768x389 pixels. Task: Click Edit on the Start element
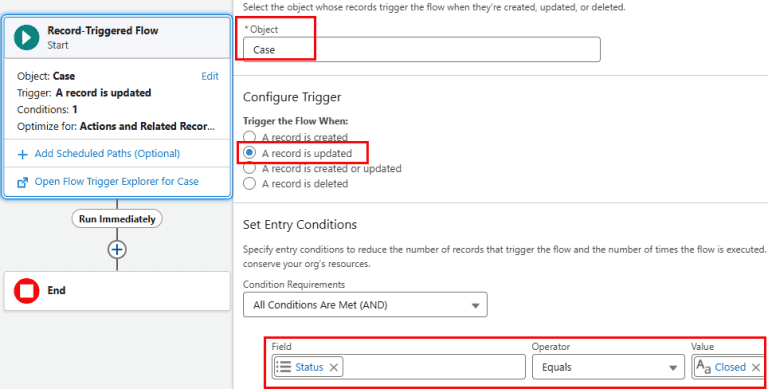point(210,76)
